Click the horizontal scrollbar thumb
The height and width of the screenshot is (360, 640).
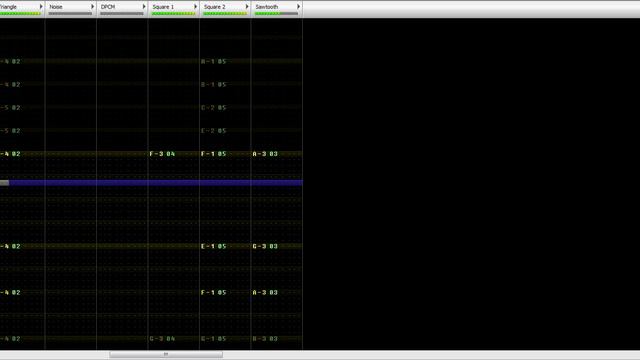(166, 354)
